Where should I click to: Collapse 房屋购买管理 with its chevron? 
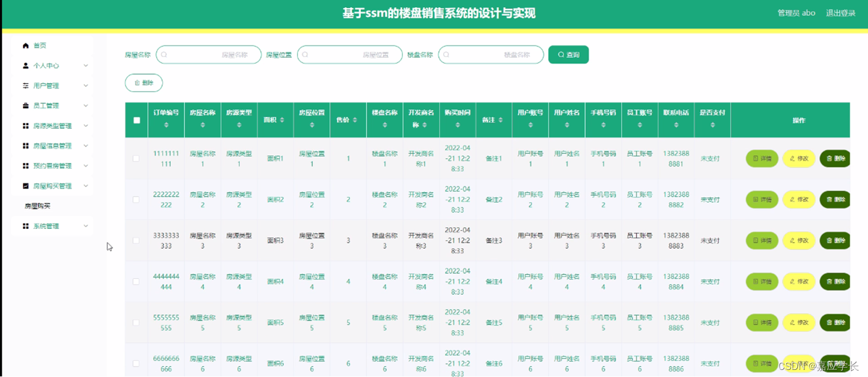coord(85,186)
